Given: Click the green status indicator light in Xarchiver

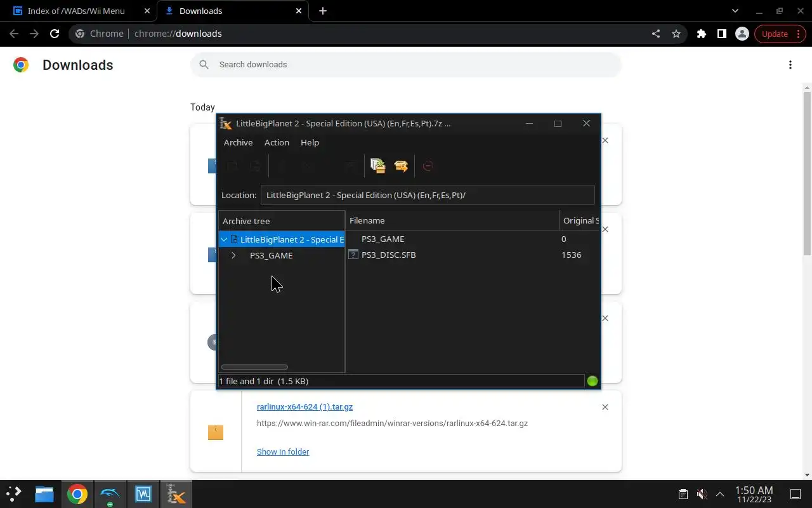Looking at the screenshot, I should 593,381.
